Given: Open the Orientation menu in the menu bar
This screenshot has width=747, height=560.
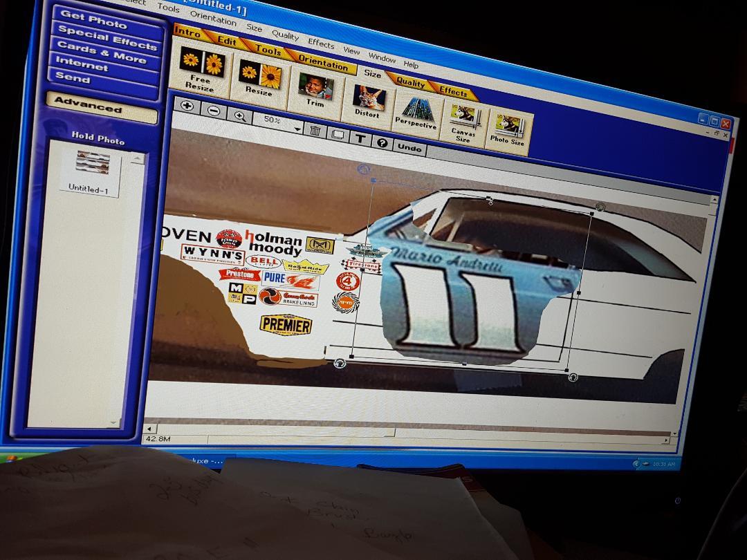Looking at the screenshot, I should [x=213, y=18].
